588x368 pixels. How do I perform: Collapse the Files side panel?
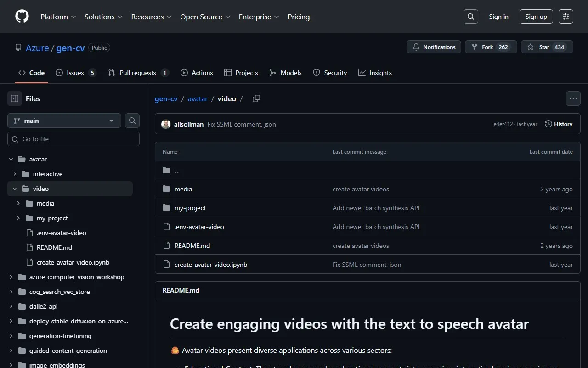click(x=15, y=98)
